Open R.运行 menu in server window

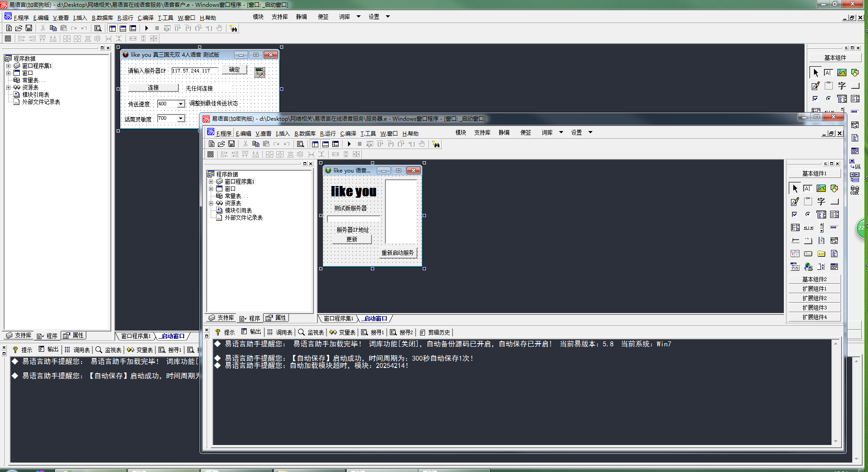pos(328,133)
